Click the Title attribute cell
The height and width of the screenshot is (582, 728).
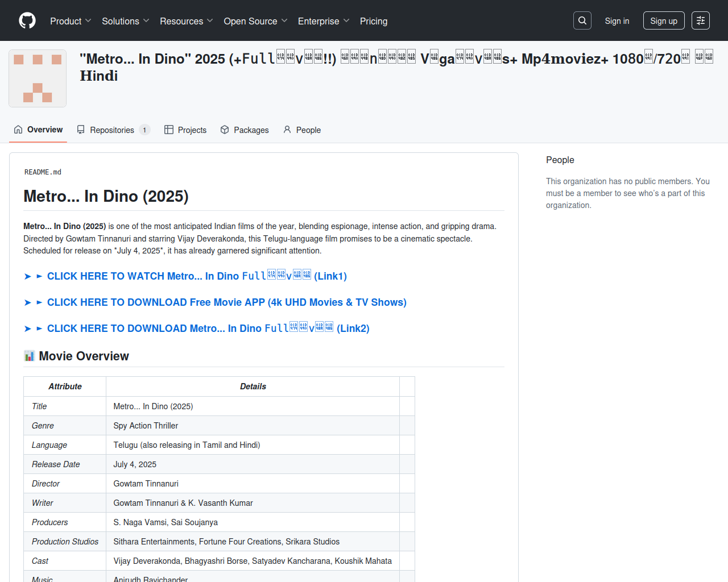(65, 406)
